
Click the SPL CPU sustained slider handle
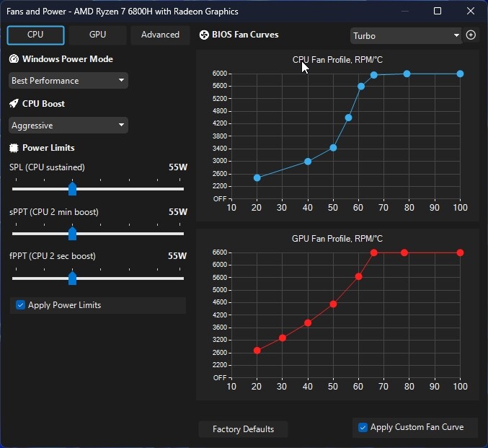pos(72,189)
